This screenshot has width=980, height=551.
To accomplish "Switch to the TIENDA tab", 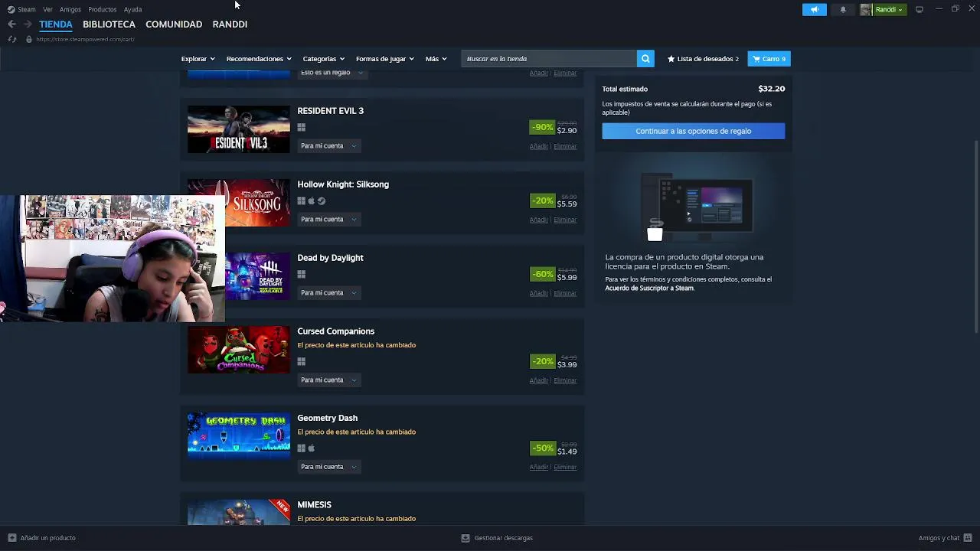I will click(x=56, y=24).
